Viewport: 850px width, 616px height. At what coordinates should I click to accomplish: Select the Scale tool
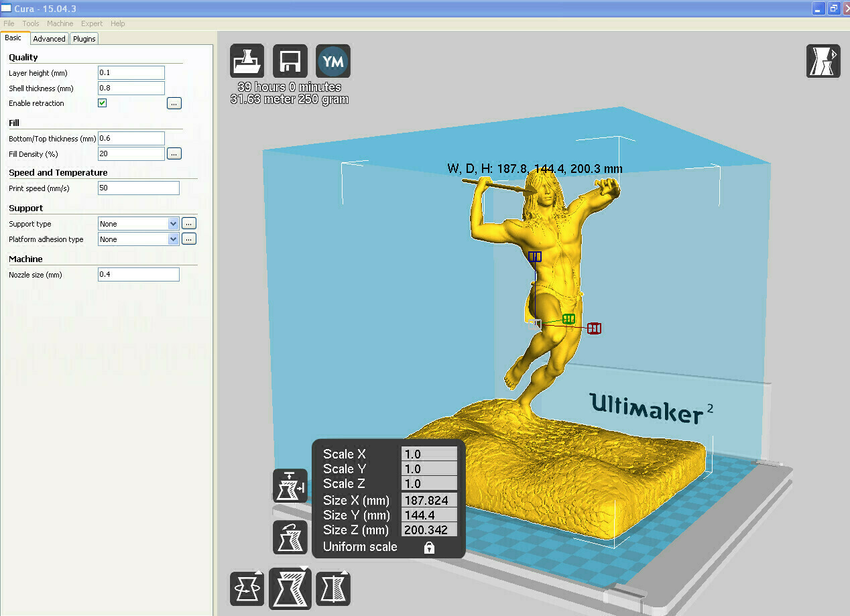290,589
